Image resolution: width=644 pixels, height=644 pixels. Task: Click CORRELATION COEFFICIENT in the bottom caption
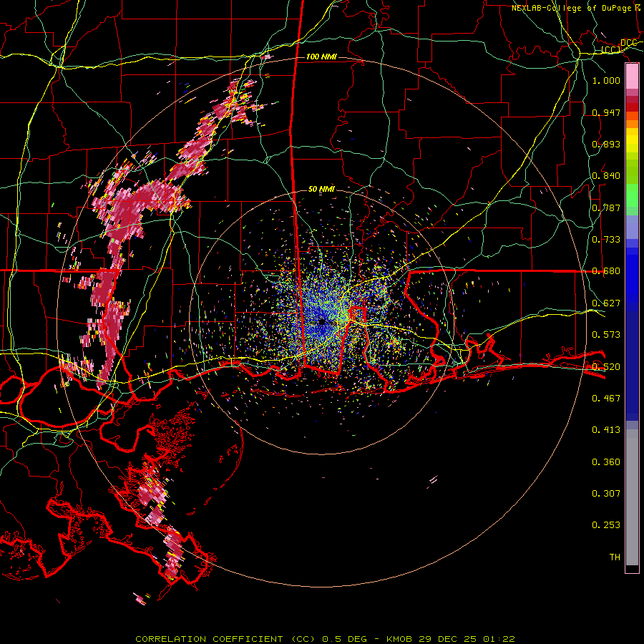[x=209, y=639]
